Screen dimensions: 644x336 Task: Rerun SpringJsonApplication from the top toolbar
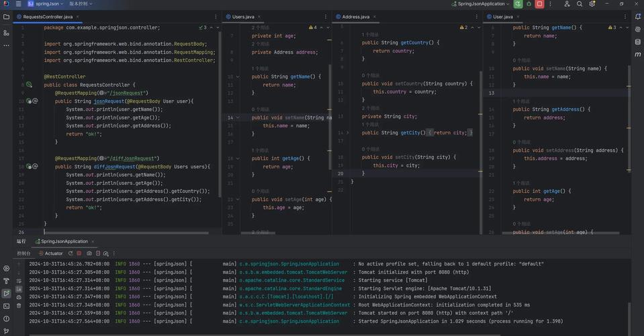pyautogui.click(x=517, y=4)
